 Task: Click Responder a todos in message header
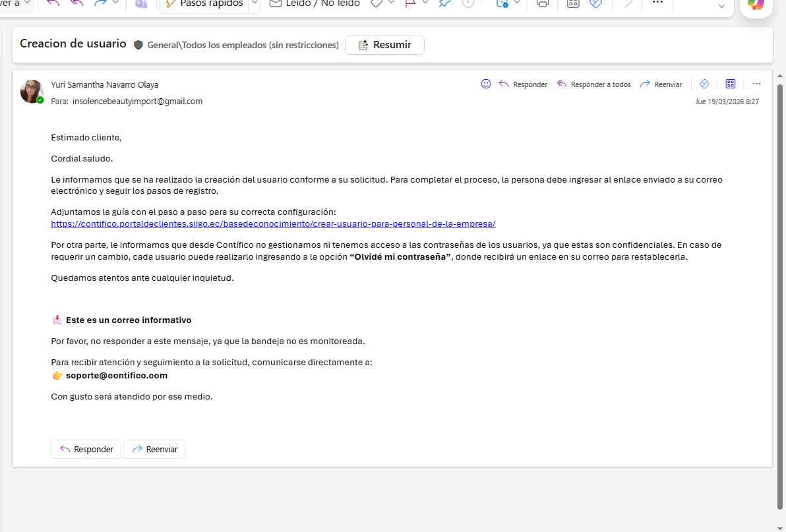click(593, 84)
